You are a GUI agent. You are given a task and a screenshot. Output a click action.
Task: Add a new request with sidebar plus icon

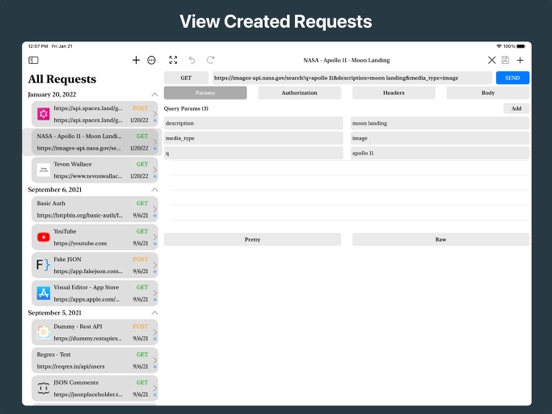tap(136, 60)
